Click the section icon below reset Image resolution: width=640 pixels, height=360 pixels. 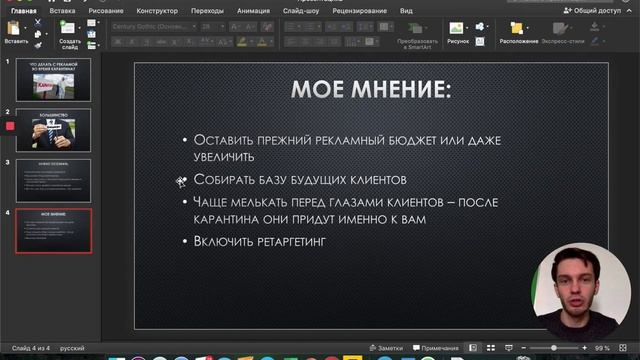click(x=91, y=46)
